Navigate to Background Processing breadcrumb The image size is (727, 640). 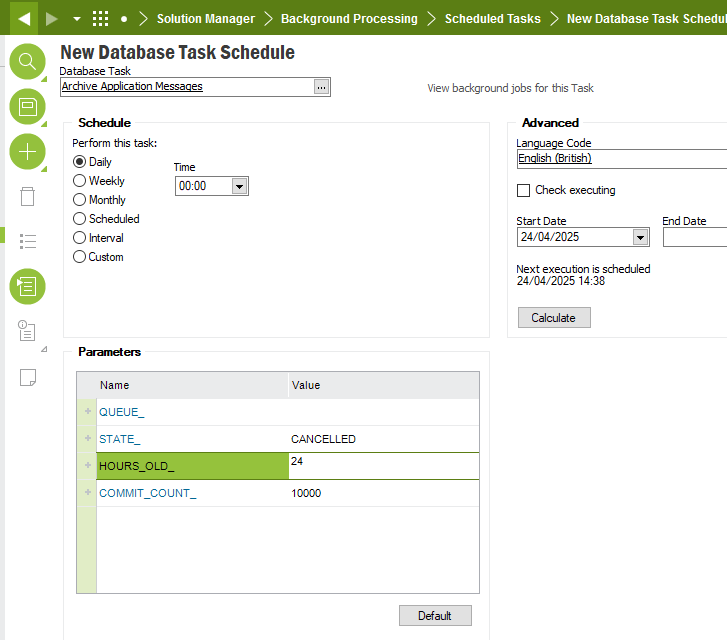click(349, 19)
